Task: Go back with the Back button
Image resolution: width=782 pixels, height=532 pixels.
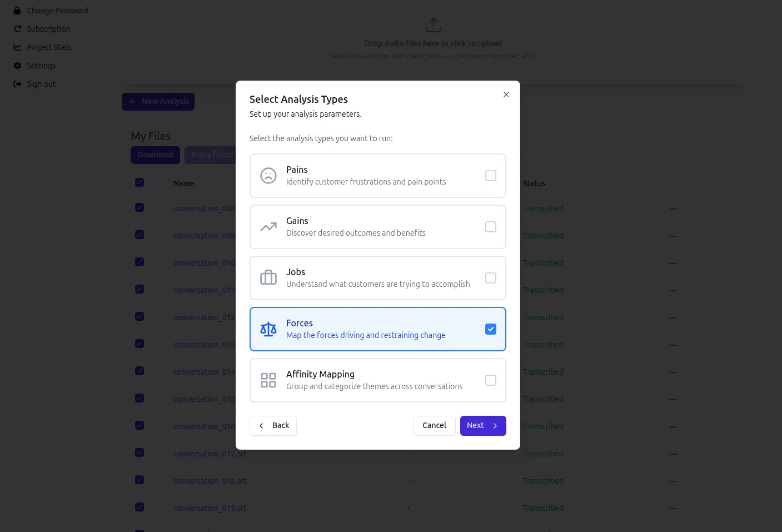Action: coord(273,426)
